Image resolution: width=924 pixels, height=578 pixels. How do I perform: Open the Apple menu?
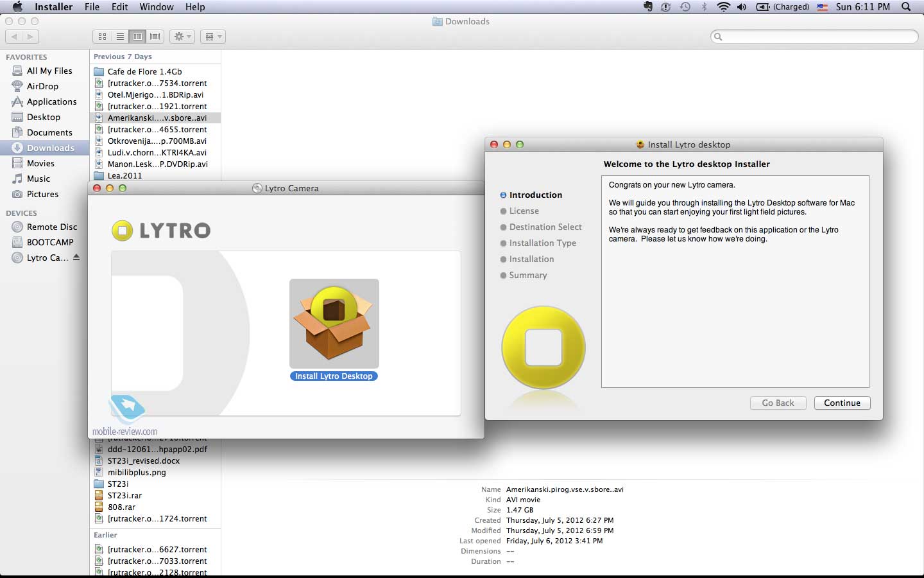tap(17, 7)
